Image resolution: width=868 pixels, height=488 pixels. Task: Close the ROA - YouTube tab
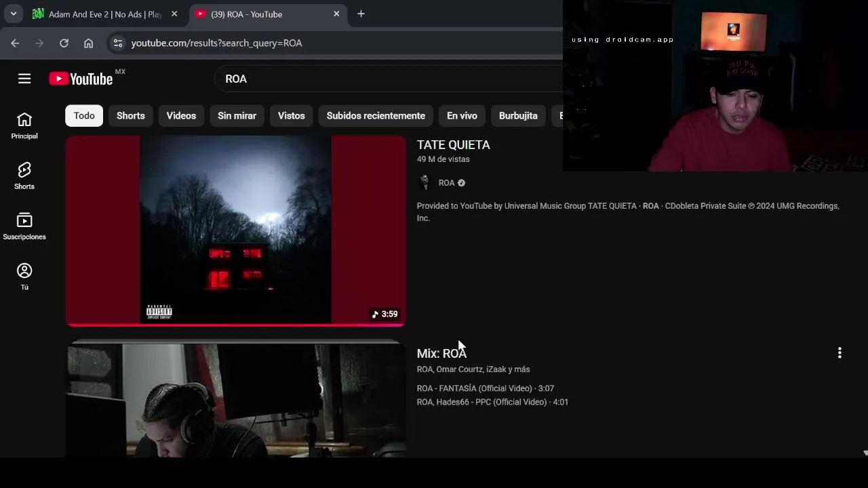point(336,14)
